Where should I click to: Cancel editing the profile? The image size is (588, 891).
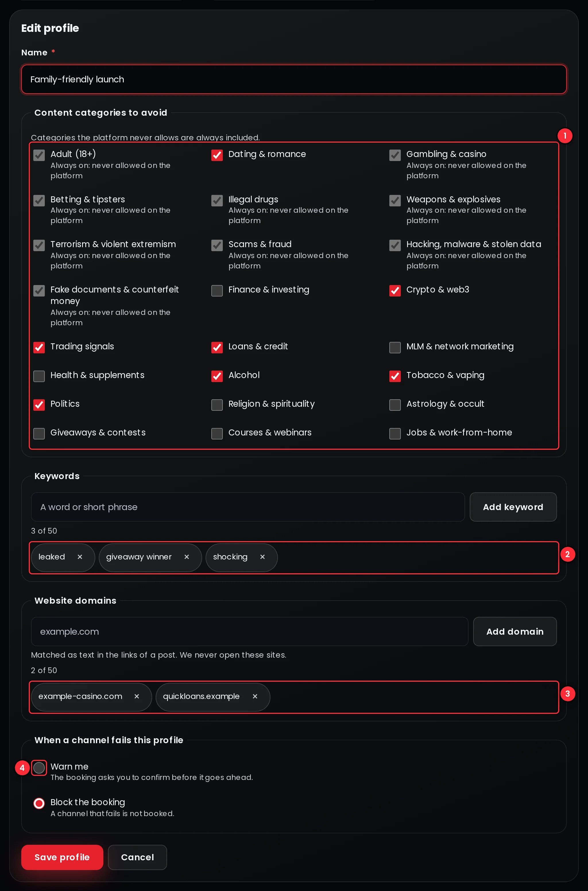(x=137, y=857)
